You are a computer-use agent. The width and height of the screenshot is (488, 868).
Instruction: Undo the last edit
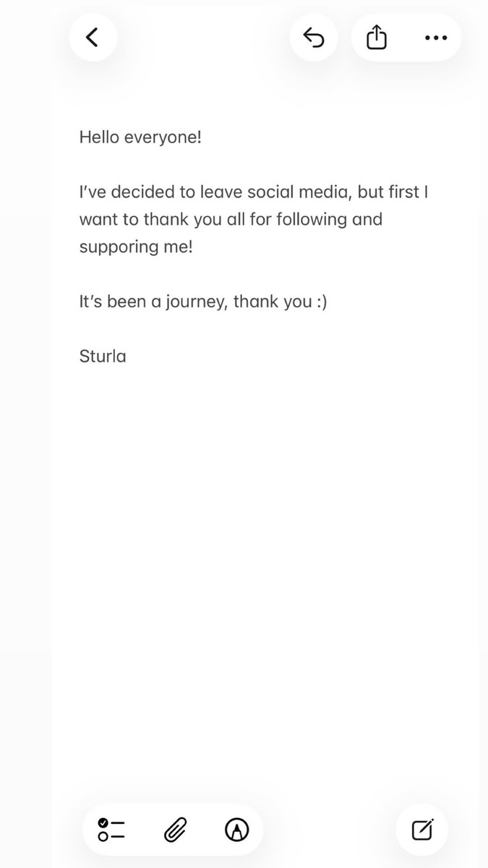(314, 38)
